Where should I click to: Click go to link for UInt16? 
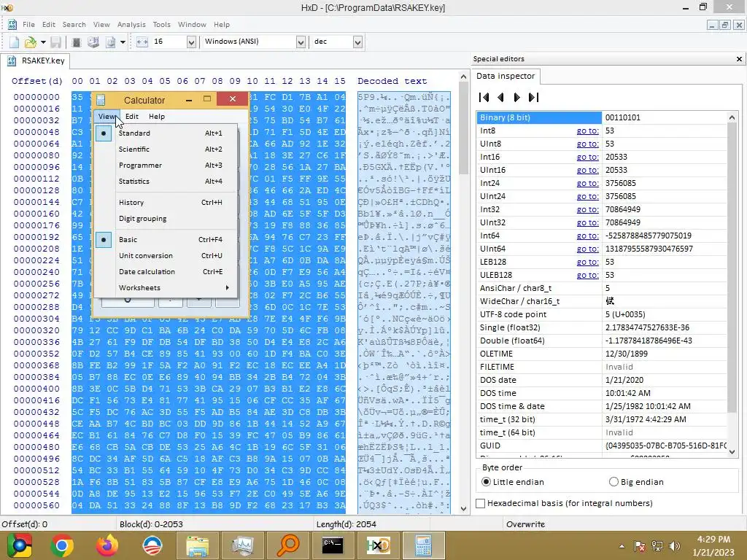[587, 170]
